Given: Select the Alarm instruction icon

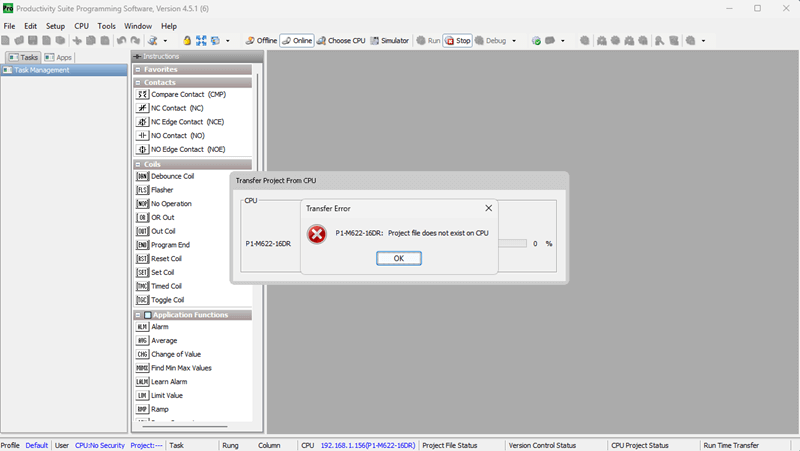Looking at the screenshot, I should click(x=142, y=327).
